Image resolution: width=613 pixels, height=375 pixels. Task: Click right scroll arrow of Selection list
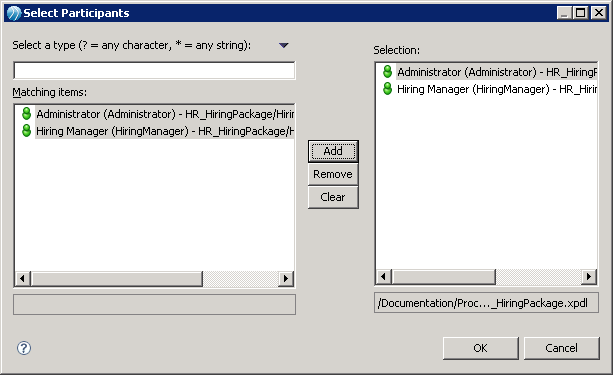(x=589, y=276)
